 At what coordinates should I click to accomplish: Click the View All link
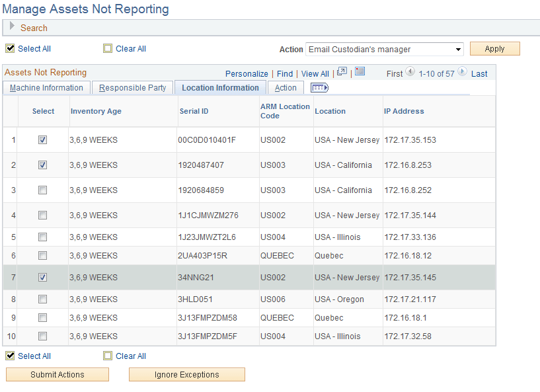315,73
